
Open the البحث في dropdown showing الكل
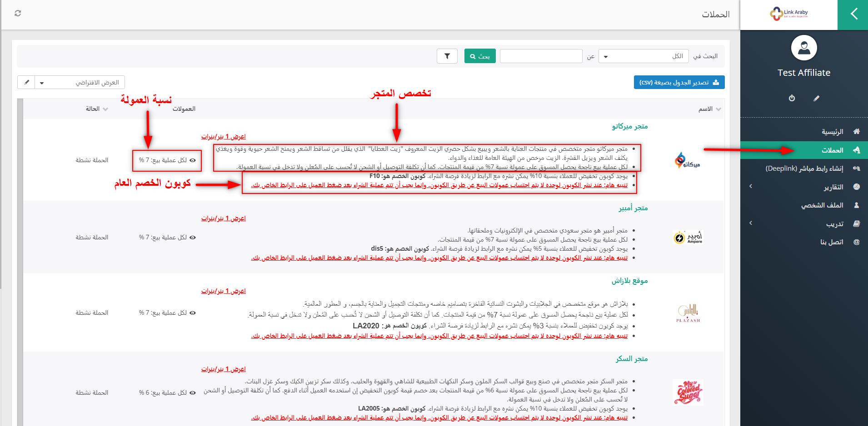pos(644,56)
